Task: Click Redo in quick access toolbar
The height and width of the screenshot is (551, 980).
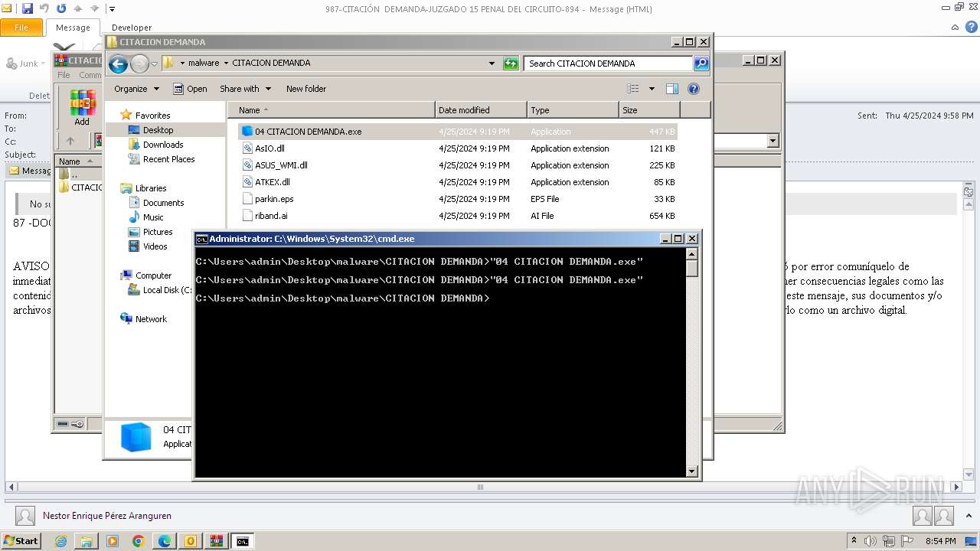Action: (x=61, y=8)
